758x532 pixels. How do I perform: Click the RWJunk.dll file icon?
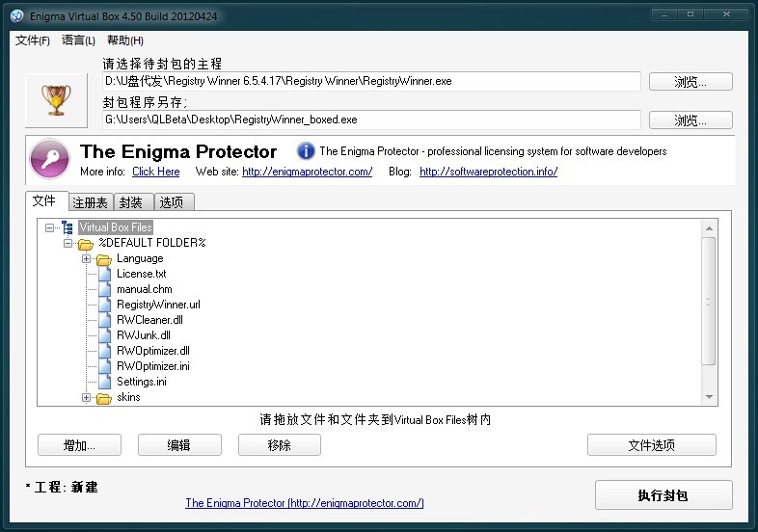coord(104,335)
